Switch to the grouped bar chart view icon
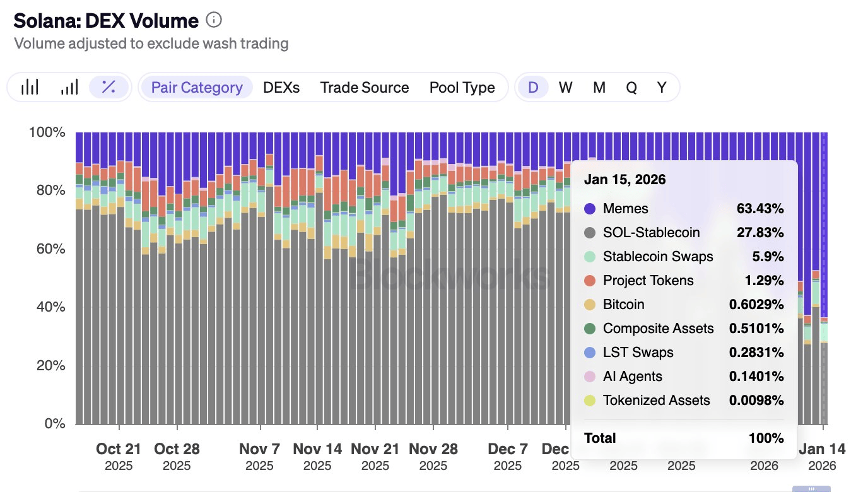The image size is (868, 492). pos(30,87)
